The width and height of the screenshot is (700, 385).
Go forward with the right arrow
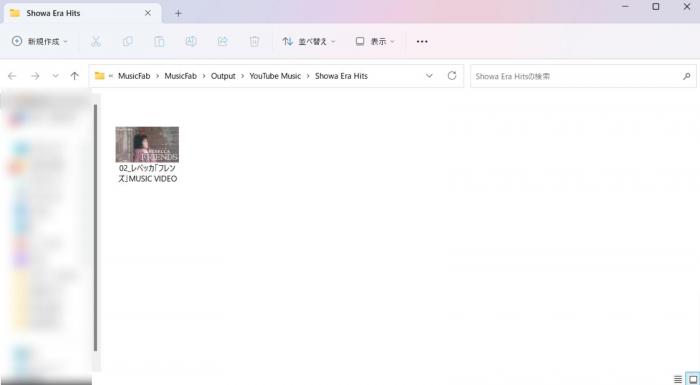(34, 76)
